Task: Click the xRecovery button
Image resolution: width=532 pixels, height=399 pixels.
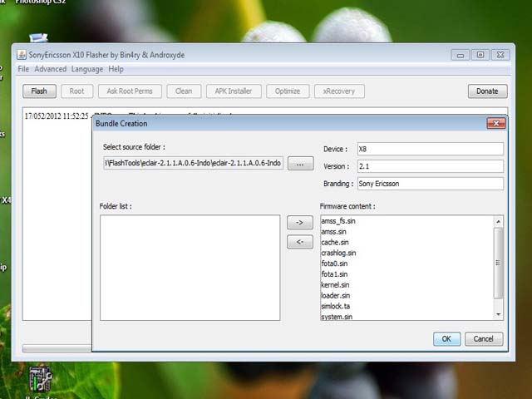Action: [x=339, y=91]
